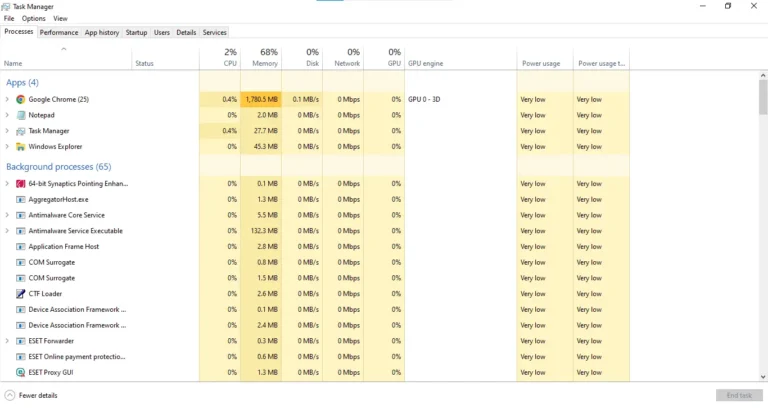Click the AggregatorHost.exe icon
768x409 pixels.
[x=21, y=199]
